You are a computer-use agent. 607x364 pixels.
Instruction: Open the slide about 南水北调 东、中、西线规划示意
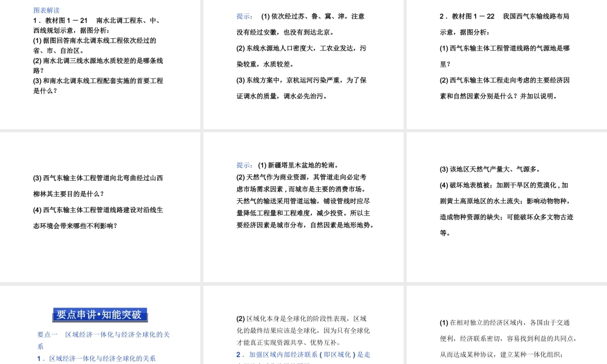[x=100, y=64]
